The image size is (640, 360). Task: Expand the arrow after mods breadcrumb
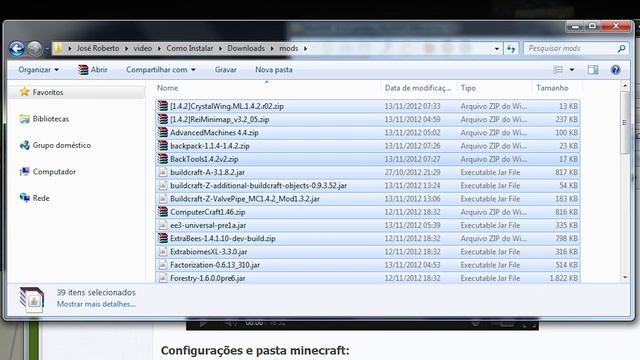point(305,49)
